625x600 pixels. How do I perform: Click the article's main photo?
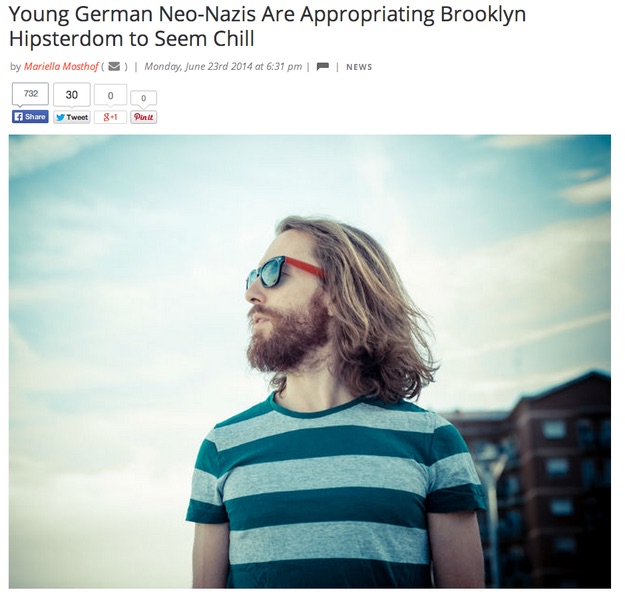(310, 361)
